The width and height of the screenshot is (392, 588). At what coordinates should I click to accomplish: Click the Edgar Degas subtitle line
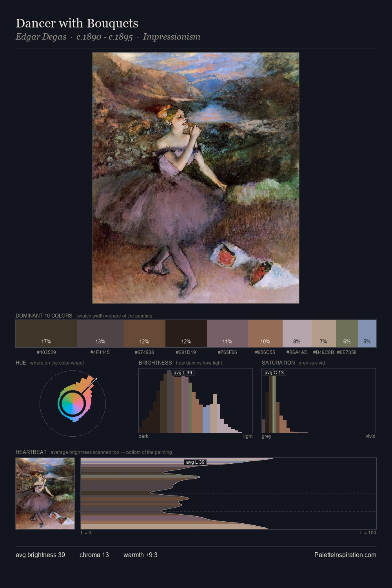click(x=108, y=37)
